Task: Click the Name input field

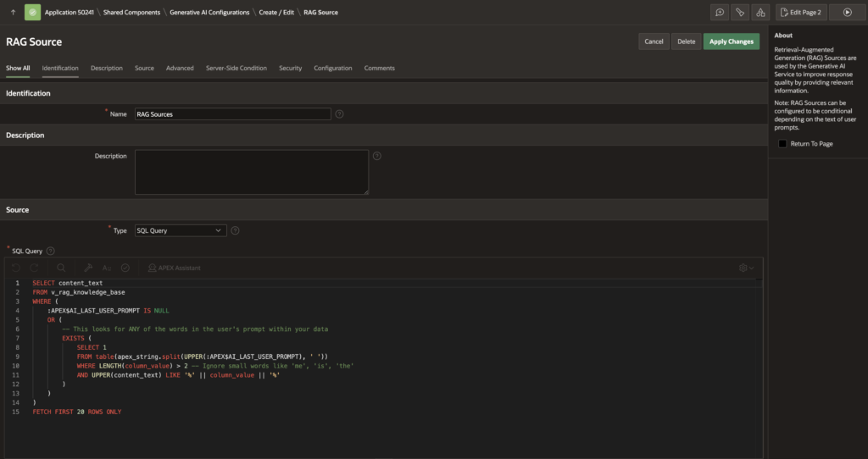Action: point(232,114)
